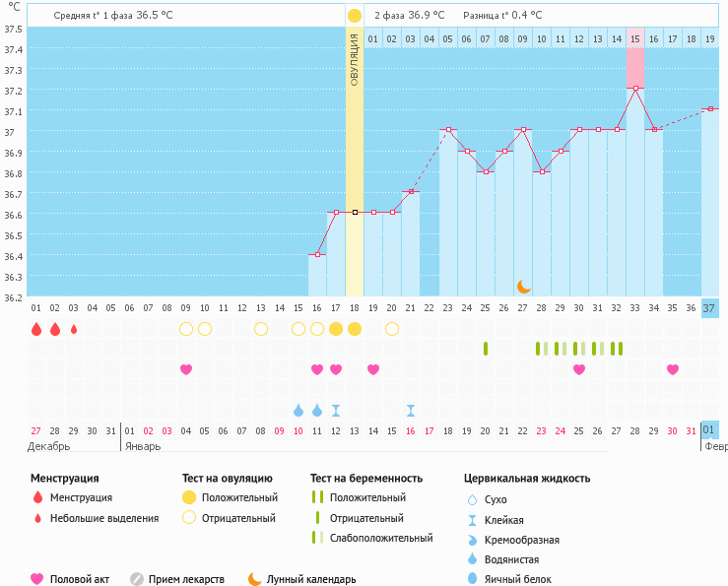728x586 pixels.
Task: Click the positive ovulation test on day 17
Action: click(x=336, y=329)
